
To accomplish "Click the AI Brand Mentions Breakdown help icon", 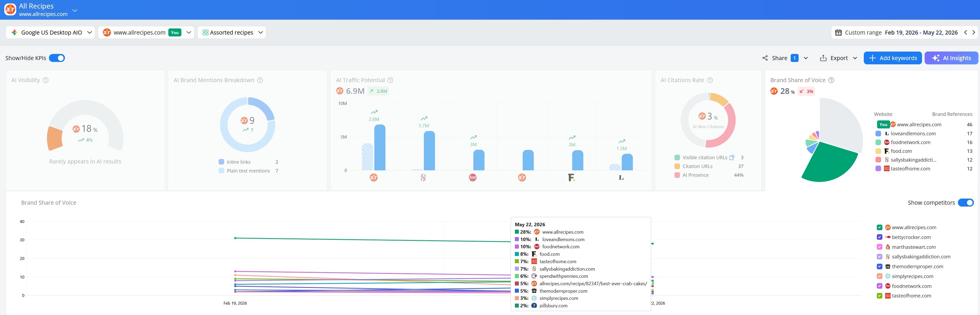I will click(x=260, y=80).
